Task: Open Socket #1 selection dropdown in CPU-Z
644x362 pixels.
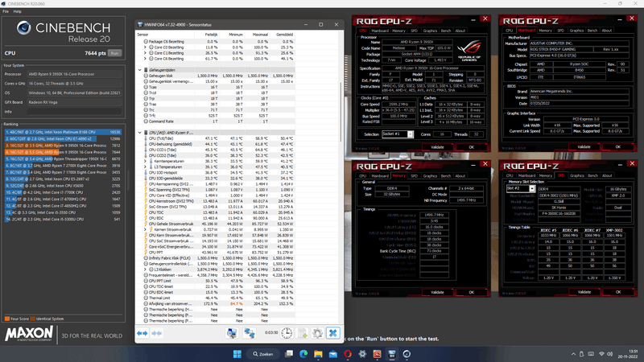Action: pyautogui.click(x=410, y=134)
